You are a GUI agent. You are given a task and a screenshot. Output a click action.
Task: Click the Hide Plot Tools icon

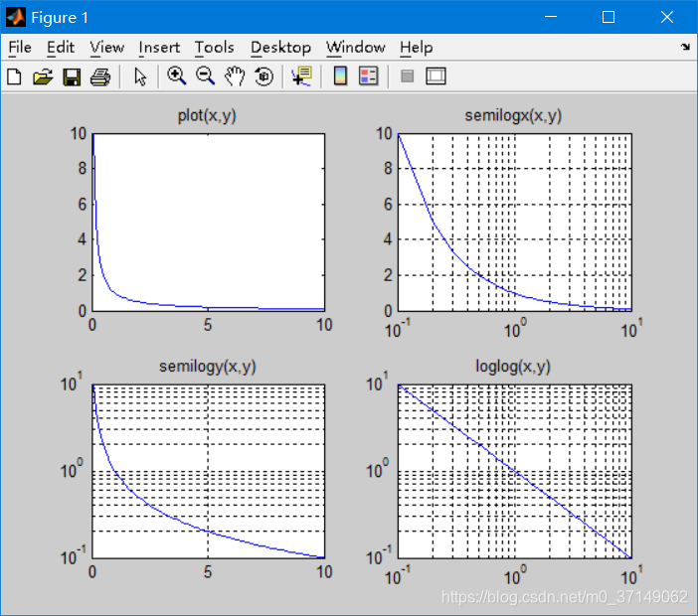407,77
